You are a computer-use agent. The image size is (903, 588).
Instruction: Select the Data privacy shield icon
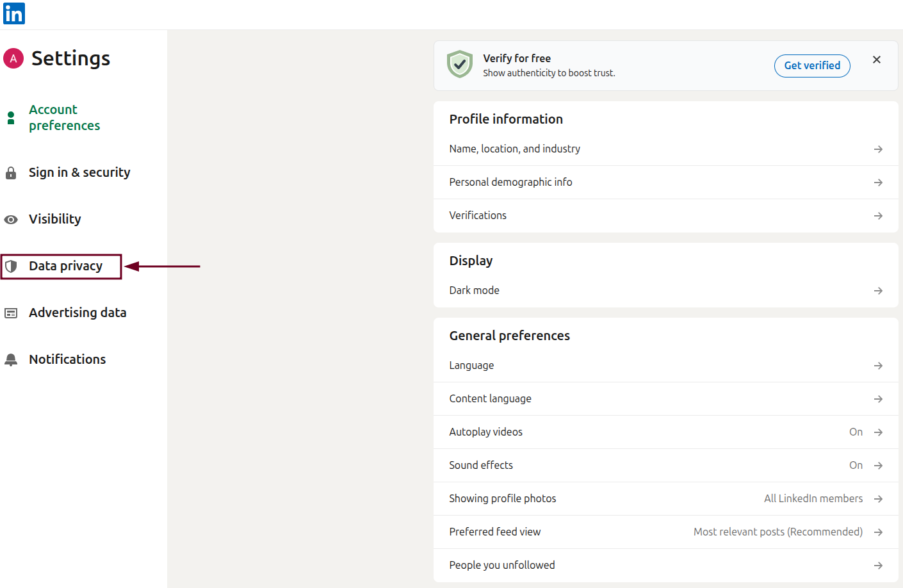[11, 266]
